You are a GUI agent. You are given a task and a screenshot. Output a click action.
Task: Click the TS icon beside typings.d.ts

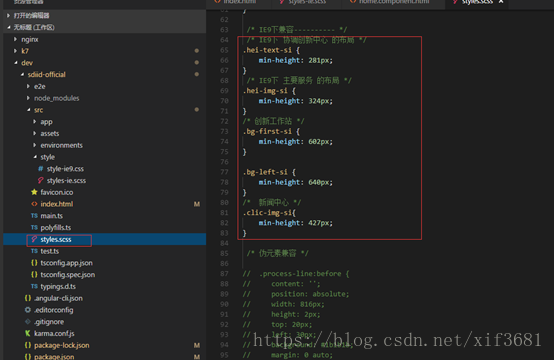click(x=34, y=286)
